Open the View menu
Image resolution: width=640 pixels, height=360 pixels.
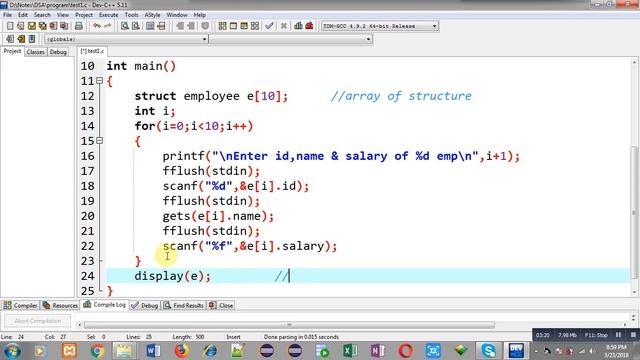(x=62, y=15)
